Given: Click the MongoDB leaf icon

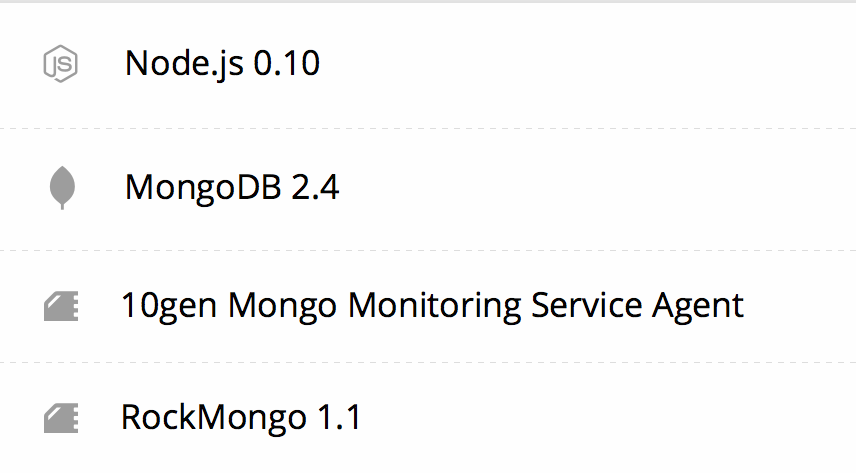Looking at the screenshot, I should click(62, 187).
